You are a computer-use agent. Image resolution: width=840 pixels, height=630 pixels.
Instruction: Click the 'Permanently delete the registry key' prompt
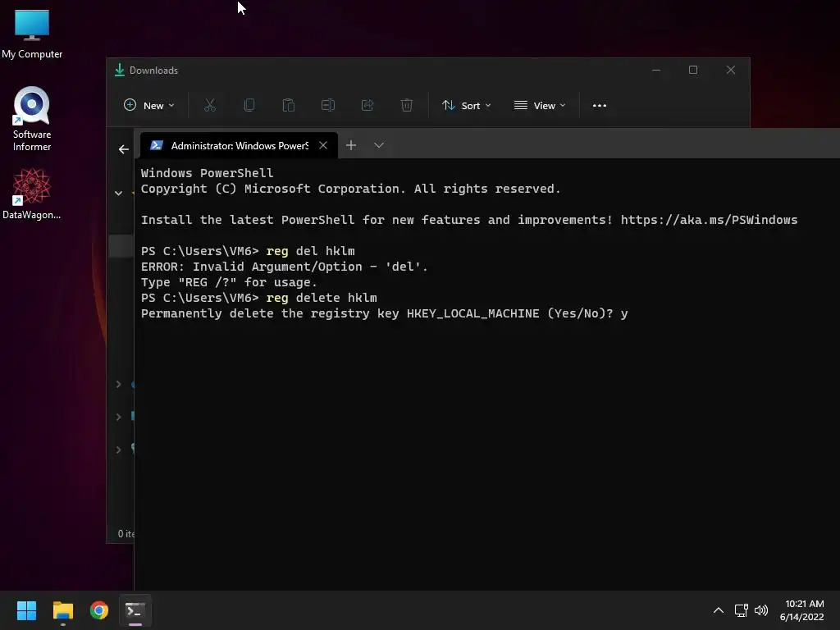[x=384, y=313]
